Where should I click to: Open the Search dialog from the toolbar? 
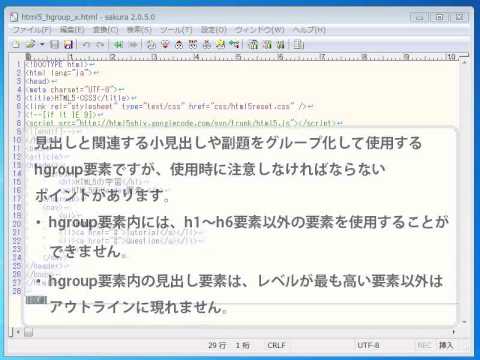click(151, 44)
